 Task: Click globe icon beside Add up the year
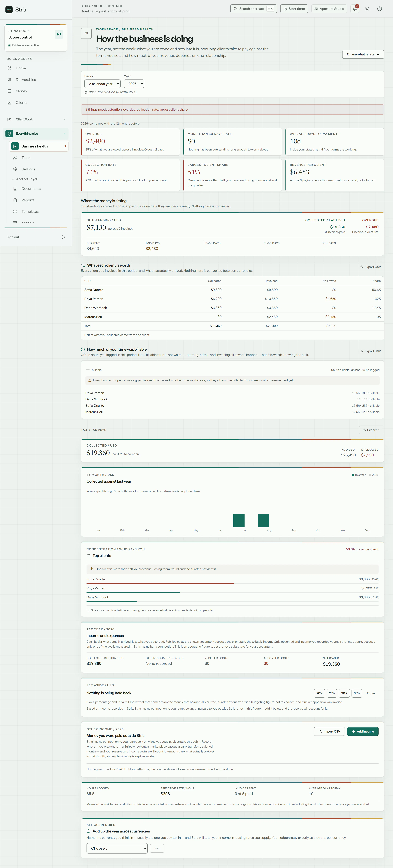coord(89,831)
